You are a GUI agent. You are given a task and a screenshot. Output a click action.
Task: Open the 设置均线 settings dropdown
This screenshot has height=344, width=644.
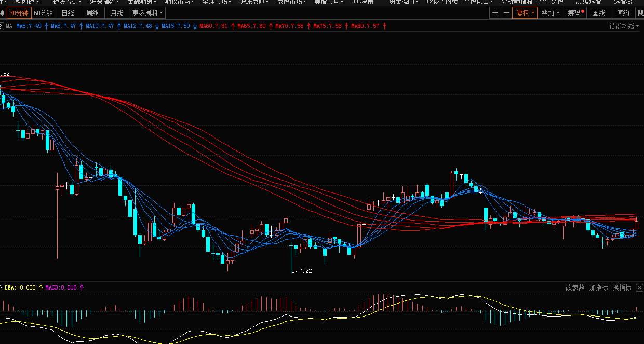click(x=624, y=26)
